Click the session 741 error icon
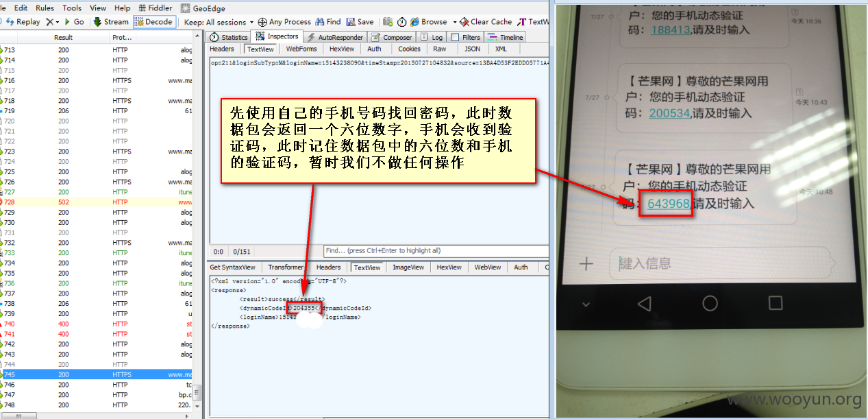Image resolution: width=868 pixels, height=419 pixels. [x=2, y=334]
